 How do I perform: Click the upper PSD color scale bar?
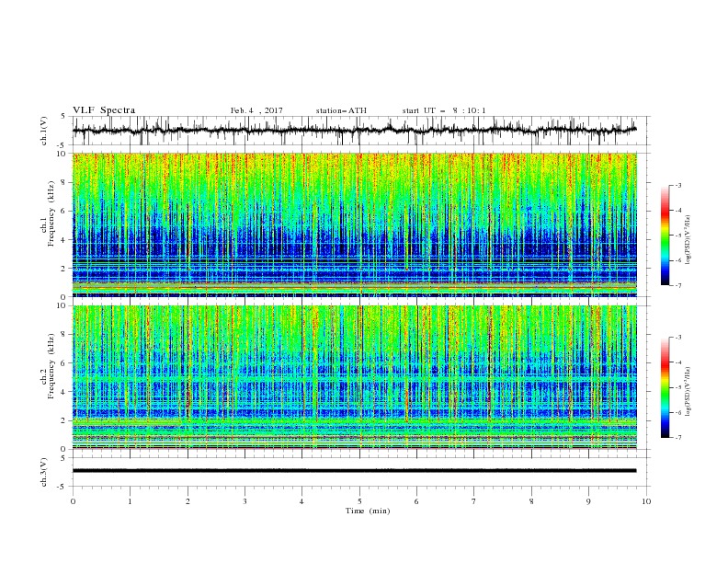point(665,236)
